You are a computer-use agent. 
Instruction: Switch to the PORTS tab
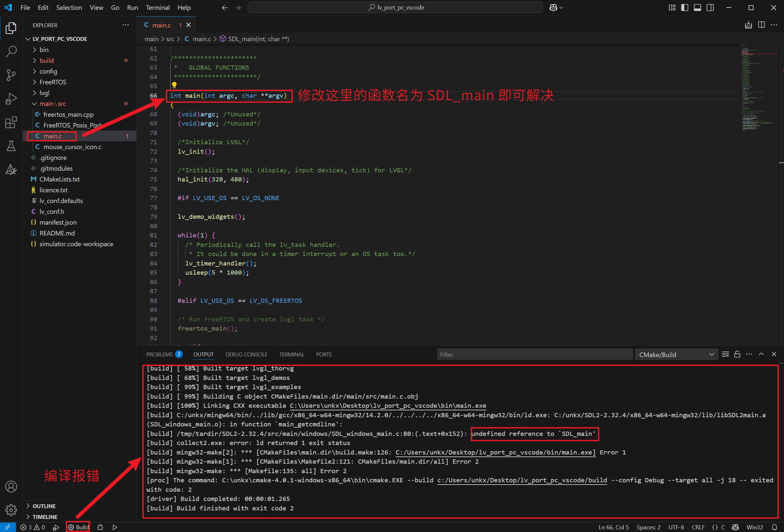coord(323,354)
